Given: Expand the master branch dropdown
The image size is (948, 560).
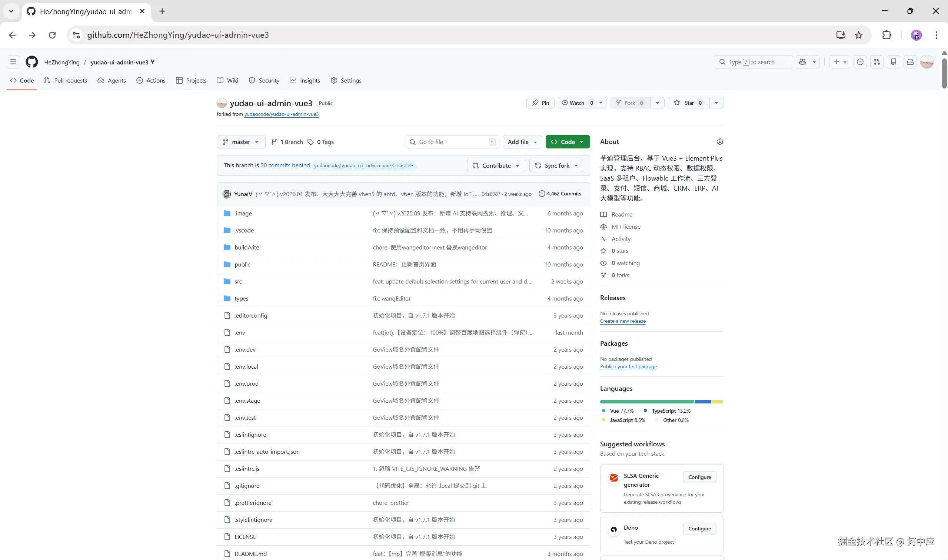Looking at the screenshot, I should pyautogui.click(x=241, y=142).
